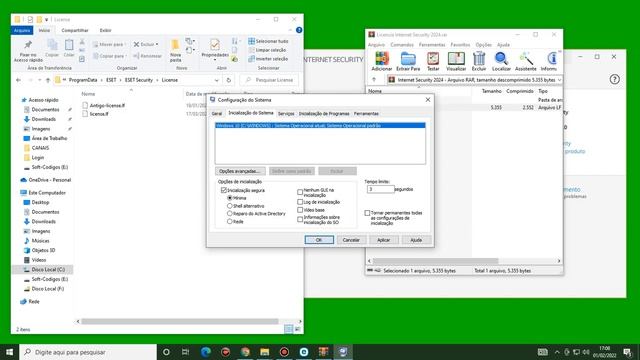Click WinRAR's up one level arrow

pos(374,80)
